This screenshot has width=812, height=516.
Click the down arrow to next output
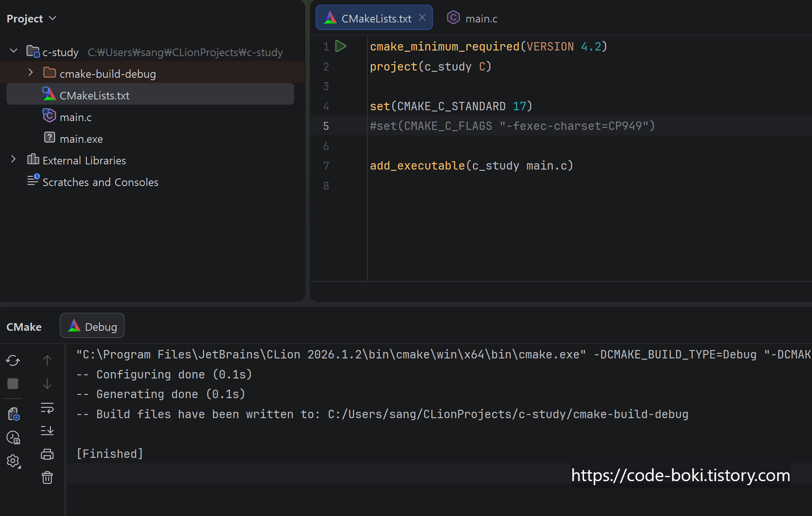pyautogui.click(x=47, y=384)
